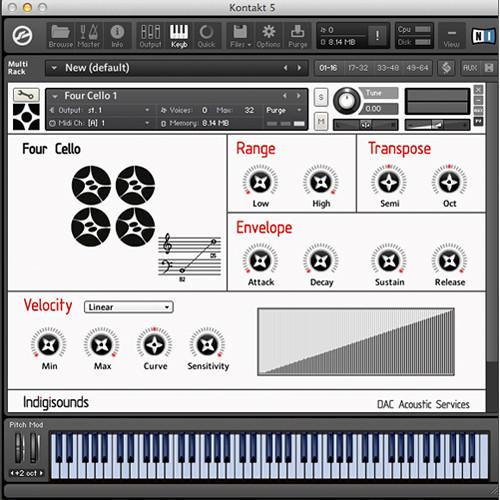Go to previous multi preset arrow
This screenshot has width=500, height=500.
(285, 68)
